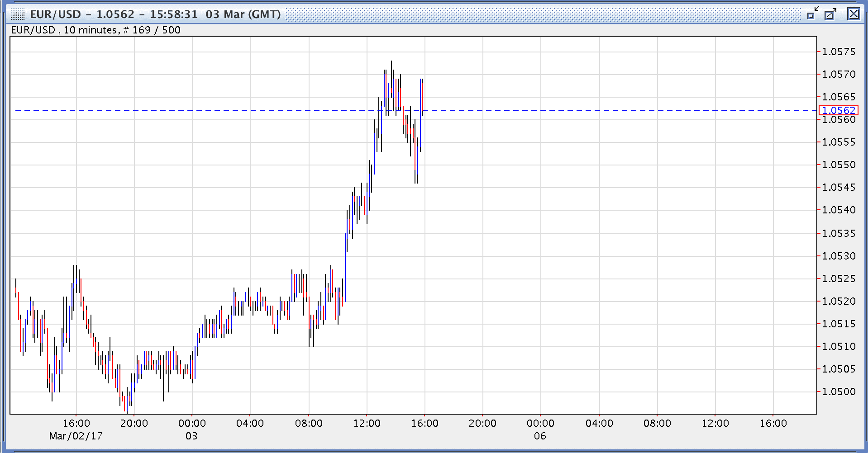868x453 pixels.
Task: Click the 1.0550 price axis label
Action: pyautogui.click(x=839, y=165)
